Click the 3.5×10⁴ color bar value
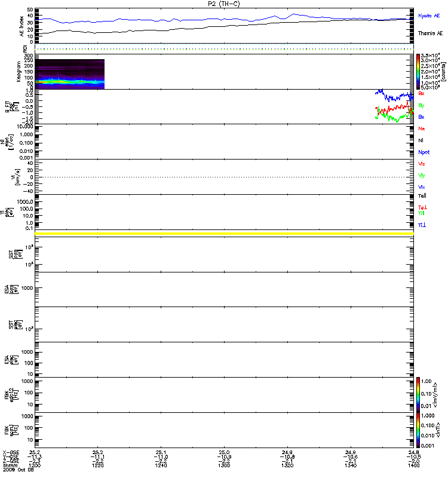 click(x=430, y=56)
